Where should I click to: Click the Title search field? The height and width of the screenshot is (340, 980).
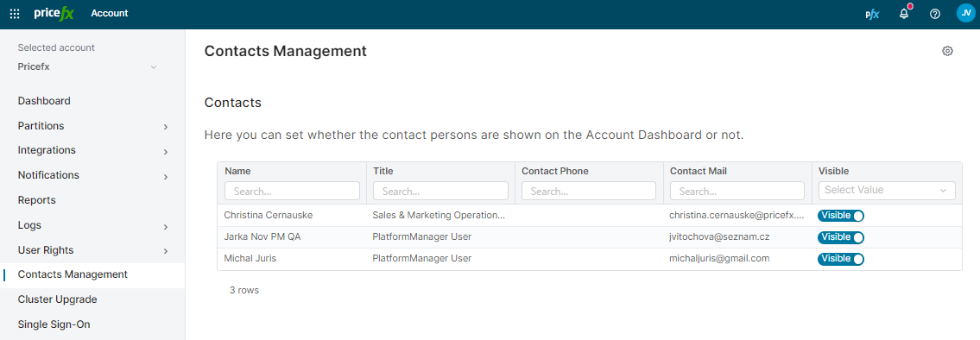coord(440,191)
